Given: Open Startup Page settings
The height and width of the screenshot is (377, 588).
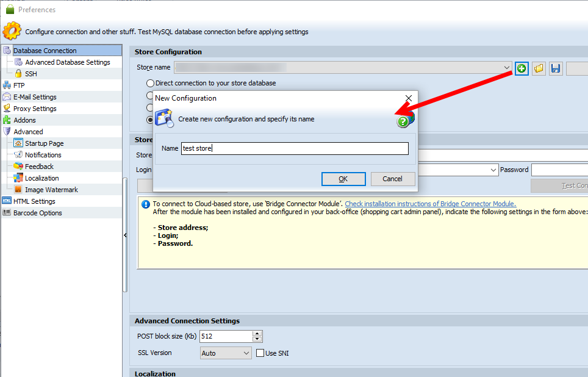Looking at the screenshot, I should pos(45,143).
